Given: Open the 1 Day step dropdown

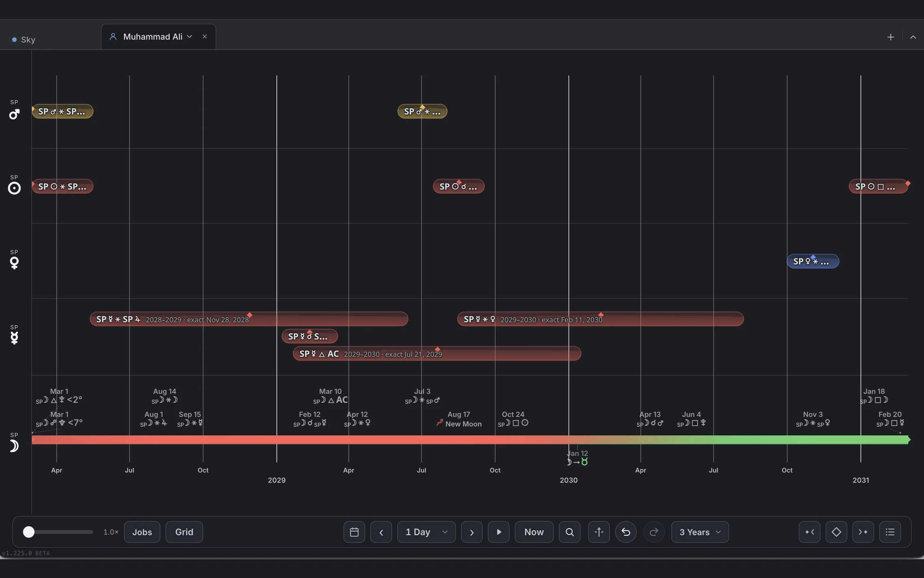Looking at the screenshot, I should click(x=426, y=532).
